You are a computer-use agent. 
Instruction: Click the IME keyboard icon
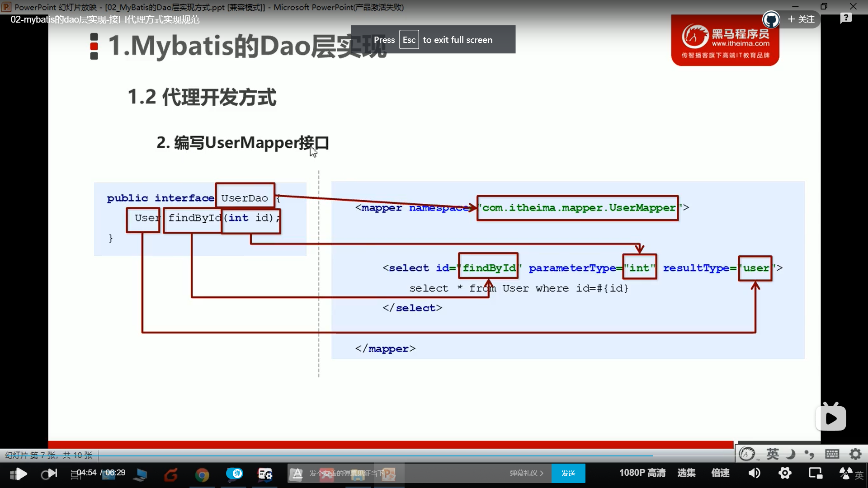tap(832, 454)
